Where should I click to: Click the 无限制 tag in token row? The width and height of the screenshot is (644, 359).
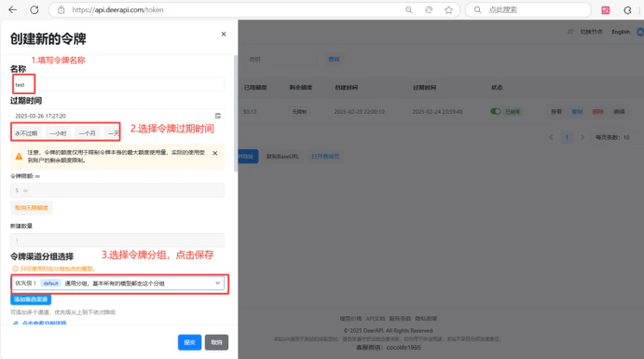(x=299, y=112)
